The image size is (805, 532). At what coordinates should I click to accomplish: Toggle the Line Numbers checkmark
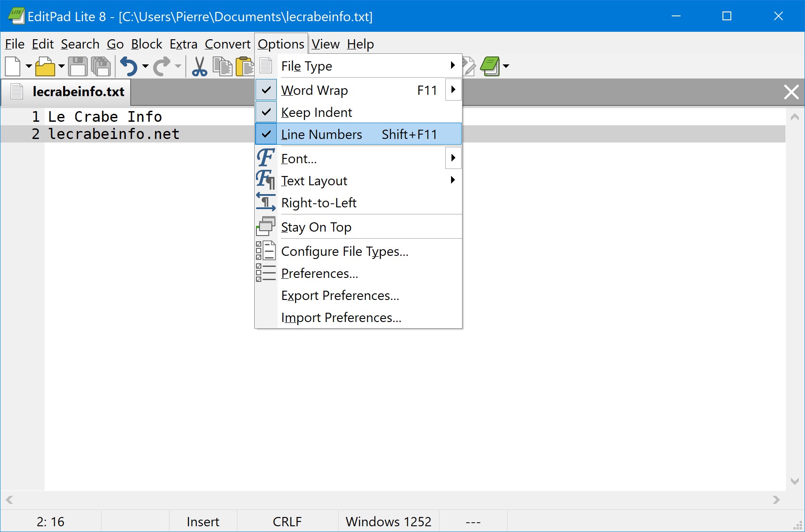(x=266, y=134)
